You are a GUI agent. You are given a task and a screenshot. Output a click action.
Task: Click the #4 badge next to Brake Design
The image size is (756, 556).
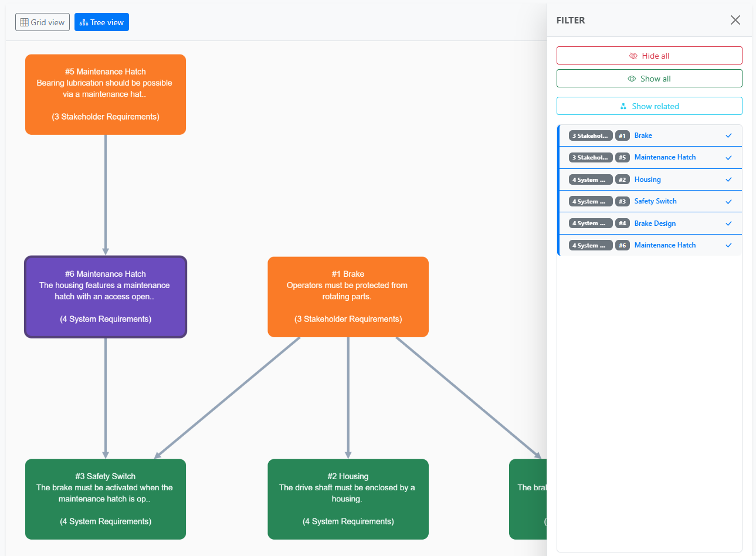(x=622, y=223)
